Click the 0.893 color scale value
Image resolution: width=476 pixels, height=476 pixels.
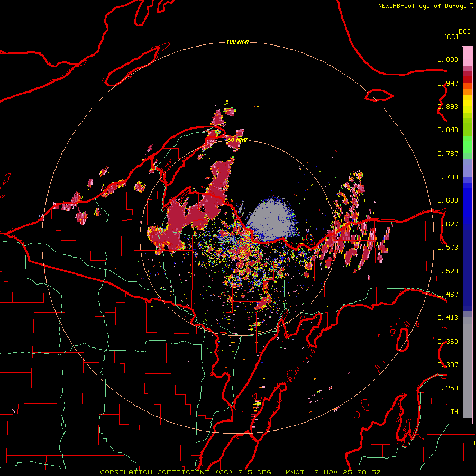click(x=448, y=106)
